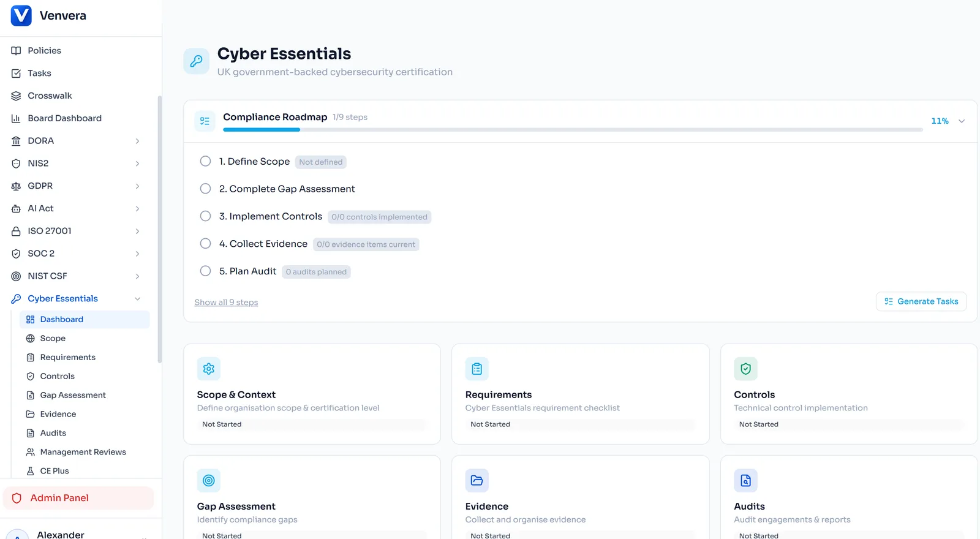Open the Management Reviews submenu item
980x539 pixels.
(x=85, y=452)
